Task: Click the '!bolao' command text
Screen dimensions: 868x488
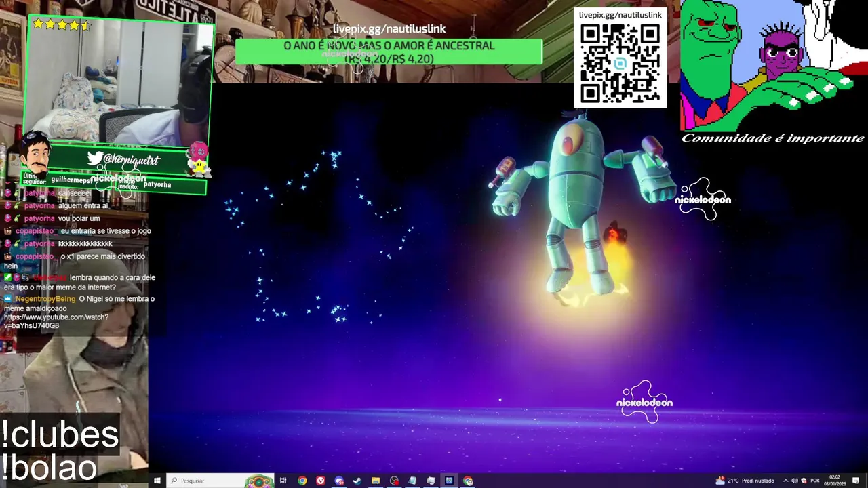Action: pyautogui.click(x=49, y=467)
